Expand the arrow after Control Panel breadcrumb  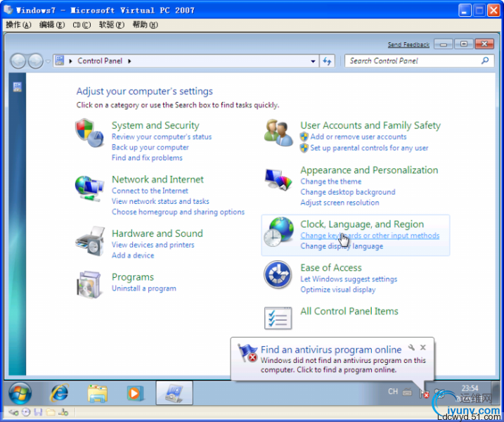pos(129,60)
